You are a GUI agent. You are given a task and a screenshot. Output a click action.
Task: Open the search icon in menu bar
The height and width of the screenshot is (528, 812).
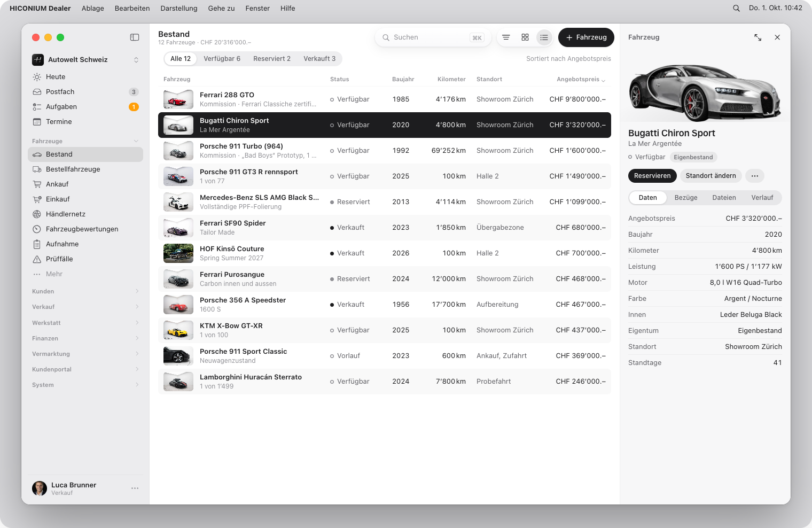736,8
